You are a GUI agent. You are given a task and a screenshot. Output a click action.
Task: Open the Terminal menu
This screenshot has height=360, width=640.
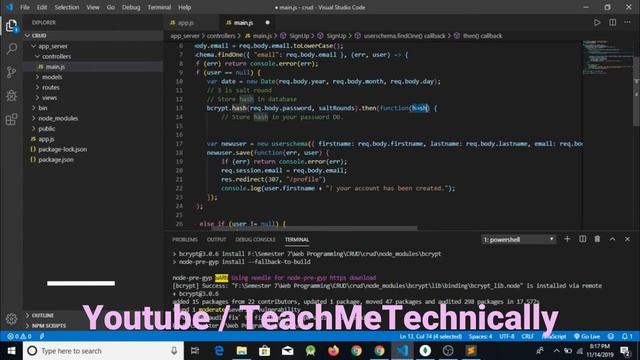(159, 7)
